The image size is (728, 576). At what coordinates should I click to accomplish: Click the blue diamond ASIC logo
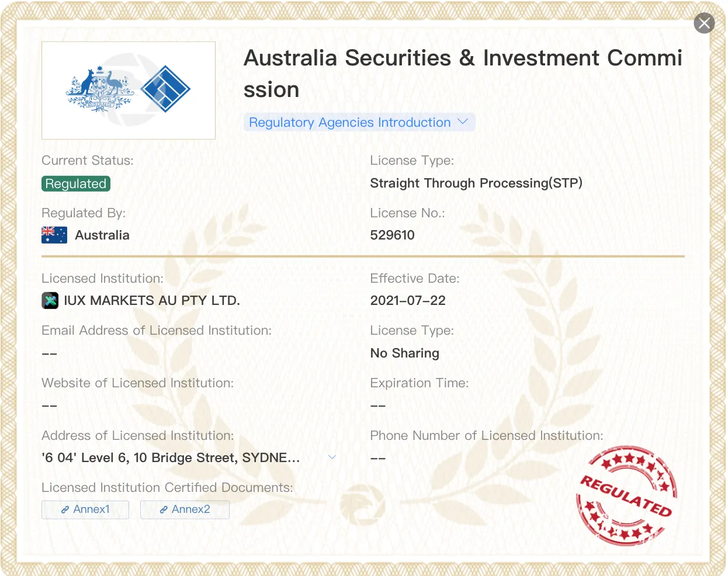[x=166, y=89]
